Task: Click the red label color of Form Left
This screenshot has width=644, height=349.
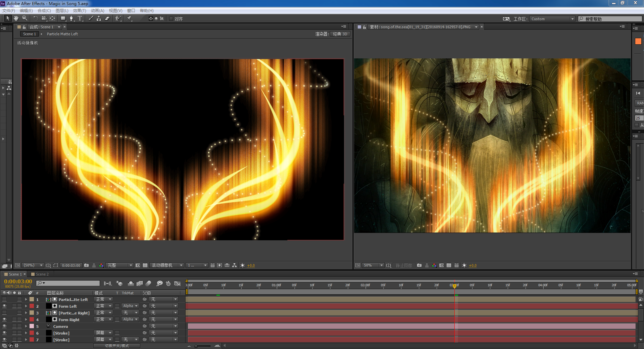Action: 32,306
